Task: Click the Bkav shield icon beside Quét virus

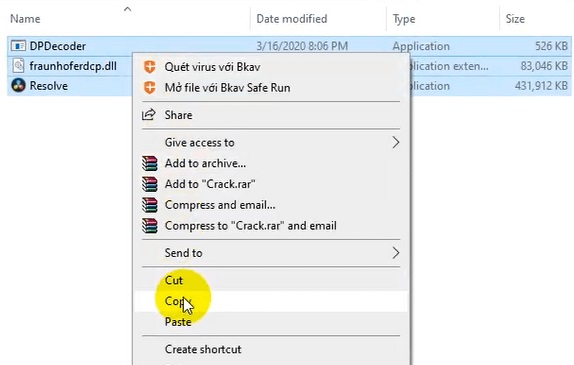Action: [149, 67]
